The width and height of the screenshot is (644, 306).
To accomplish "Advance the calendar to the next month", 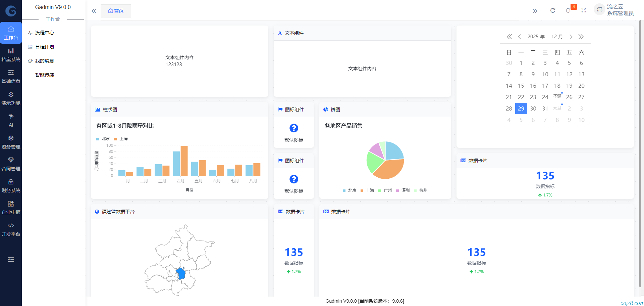I will pos(571,37).
